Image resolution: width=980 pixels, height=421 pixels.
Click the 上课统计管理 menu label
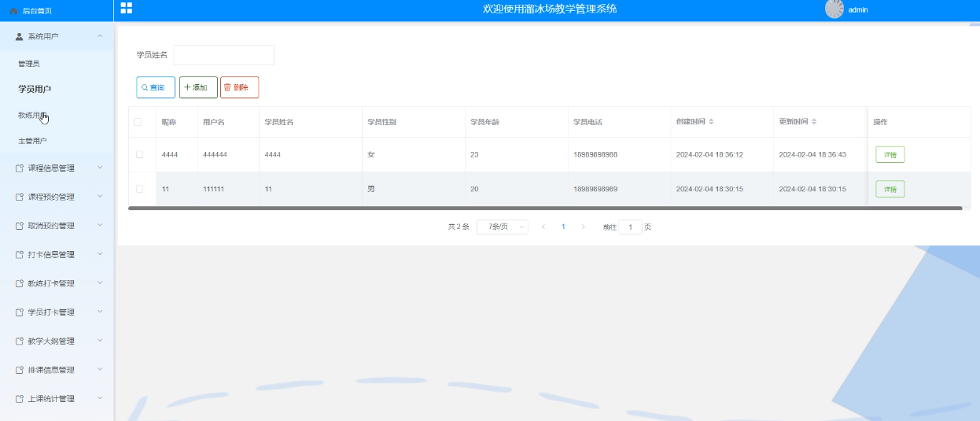(x=51, y=399)
